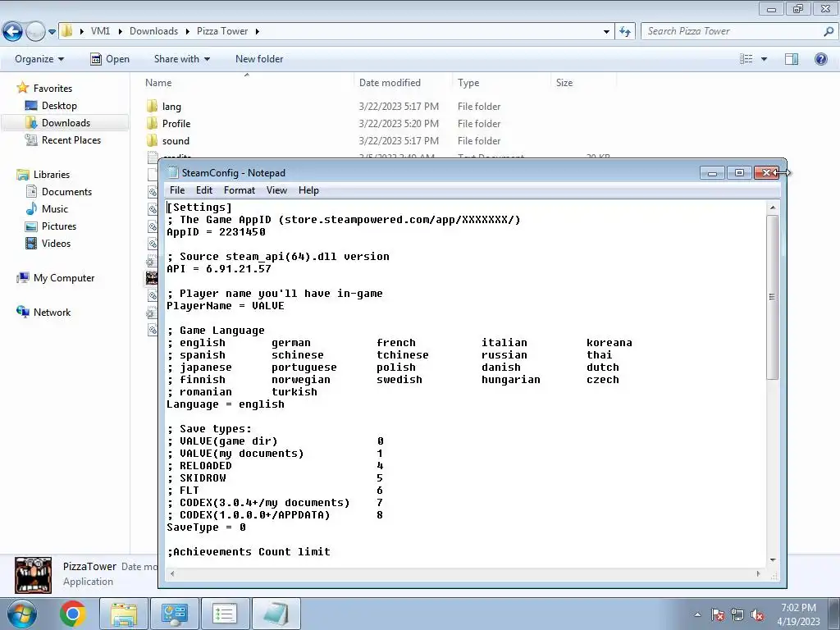Select Recent Places in navigation pane
The image size is (840, 630).
pyautogui.click(x=71, y=139)
